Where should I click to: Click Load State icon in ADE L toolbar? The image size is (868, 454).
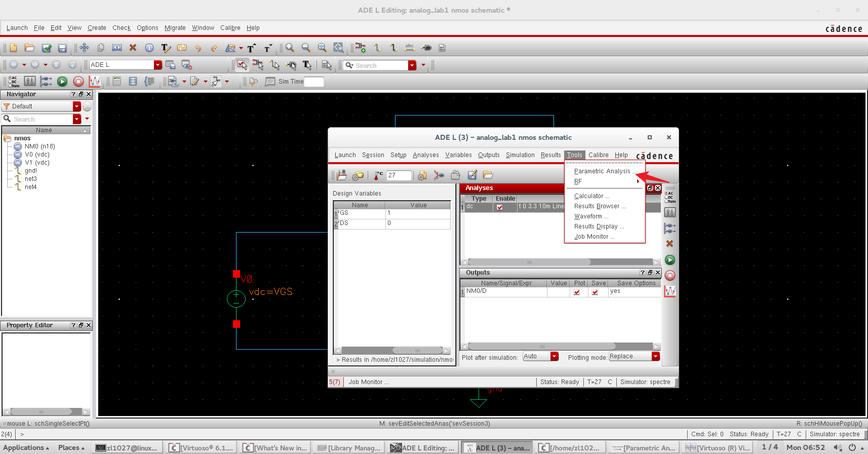click(488, 175)
